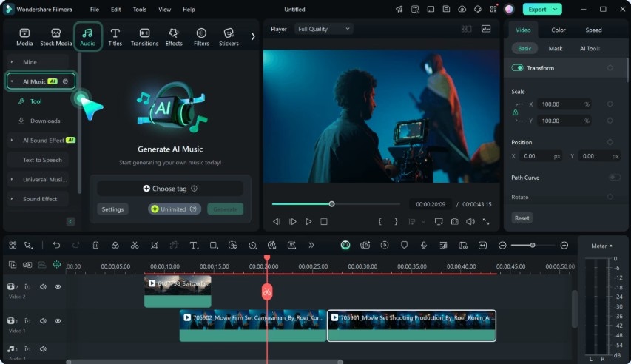Click the voiceover microphone icon
631x364 pixels.
click(424, 245)
